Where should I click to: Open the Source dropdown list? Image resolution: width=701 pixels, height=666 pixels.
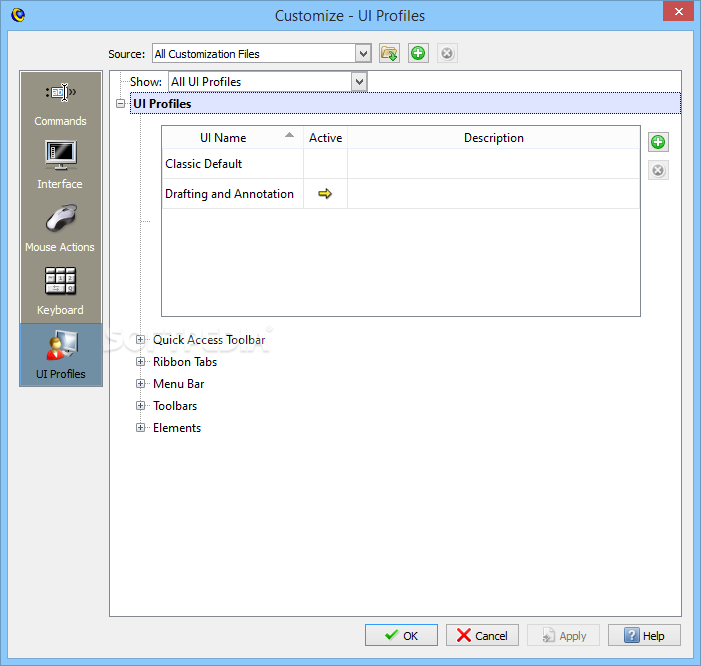[x=363, y=54]
